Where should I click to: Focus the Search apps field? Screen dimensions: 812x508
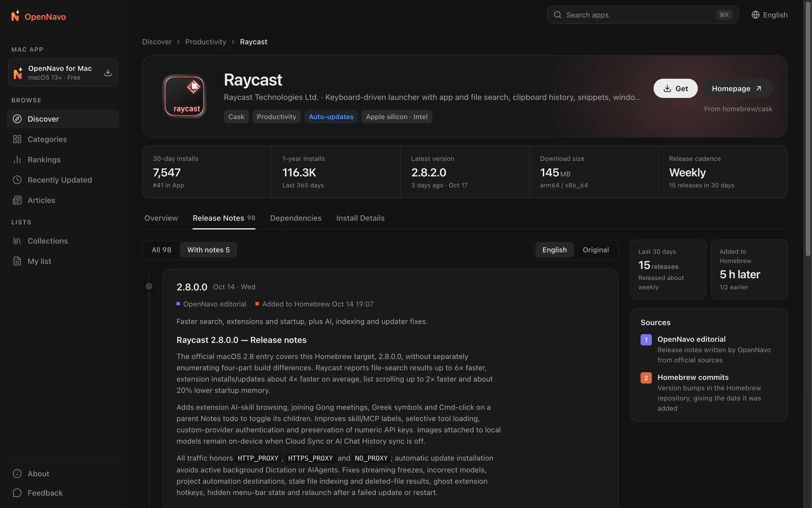(643, 15)
